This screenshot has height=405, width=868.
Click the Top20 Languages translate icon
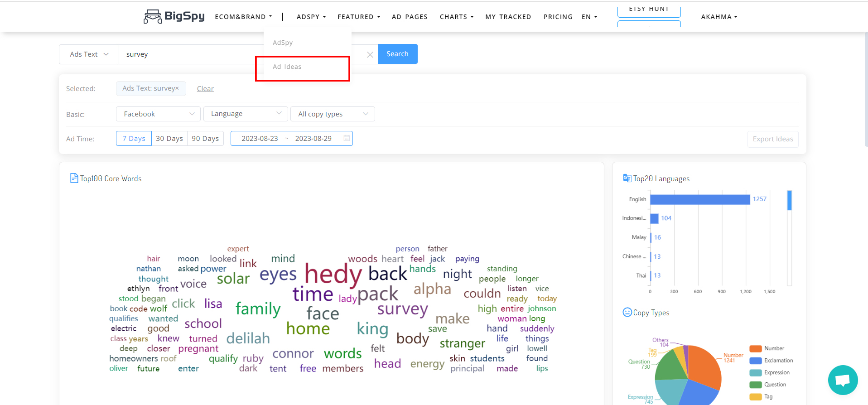pos(627,178)
